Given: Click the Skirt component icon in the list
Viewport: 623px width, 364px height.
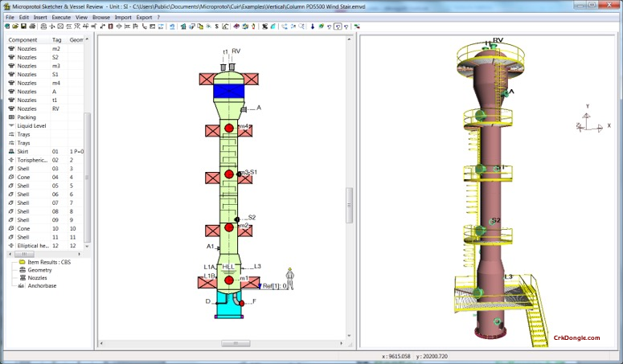Looking at the screenshot, I should [11, 151].
